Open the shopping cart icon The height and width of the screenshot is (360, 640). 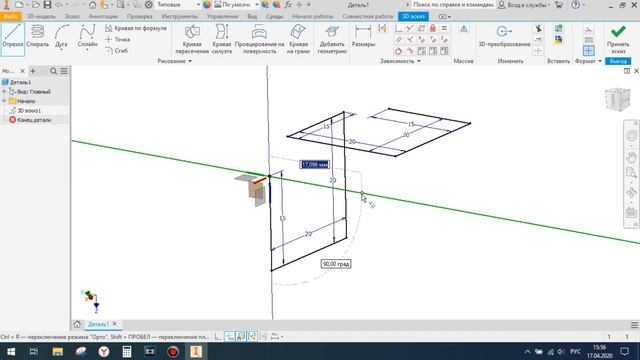click(x=559, y=5)
